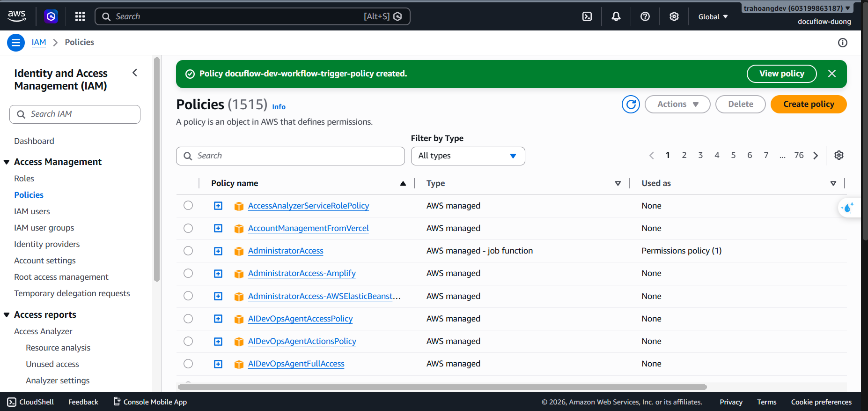Open the info panel icon
Image resolution: width=868 pixels, height=411 pixels.
[843, 43]
